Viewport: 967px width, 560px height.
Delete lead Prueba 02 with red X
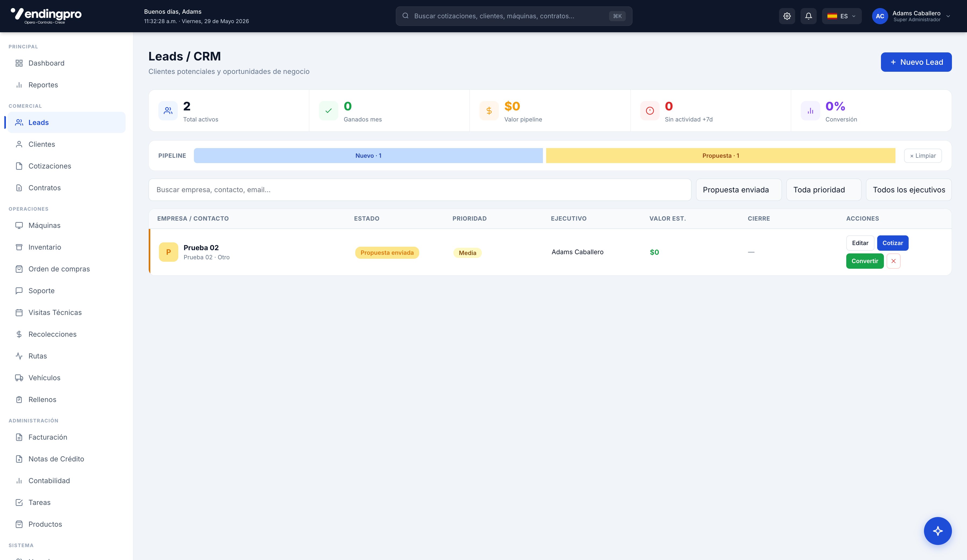[x=893, y=261]
